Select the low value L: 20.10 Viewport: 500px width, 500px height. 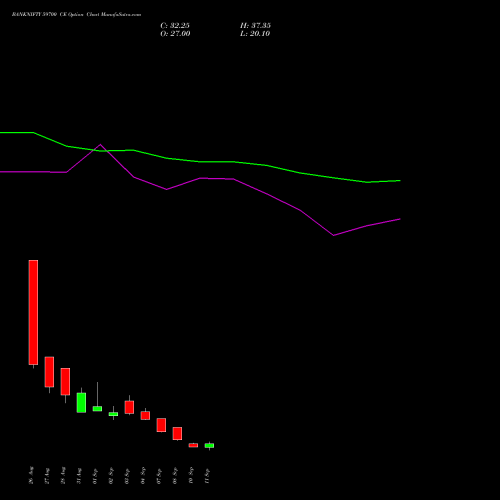[x=255, y=34]
